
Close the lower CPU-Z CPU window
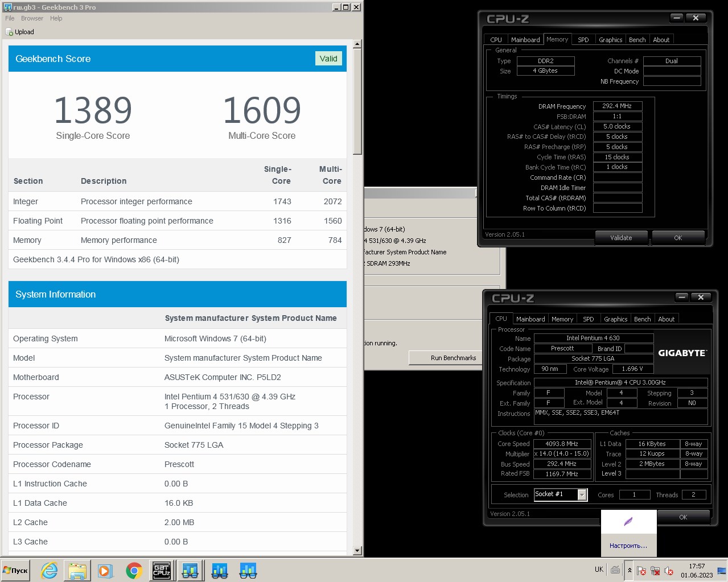[701, 298]
